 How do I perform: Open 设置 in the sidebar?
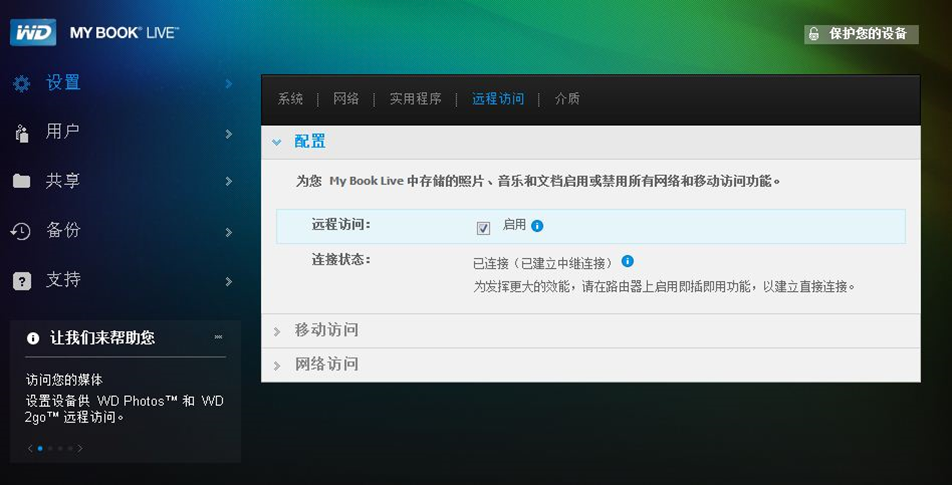(x=63, y=83)
